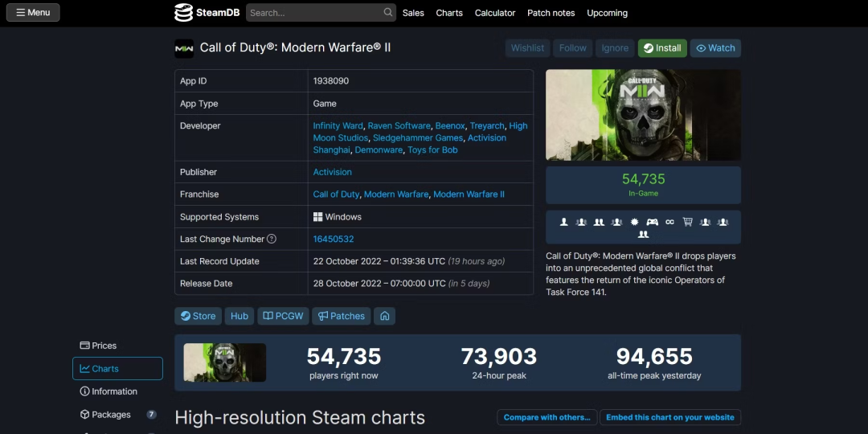Click the SteamDB logo
This screenshot has width=868, height=434.
(x=207, y=12)
